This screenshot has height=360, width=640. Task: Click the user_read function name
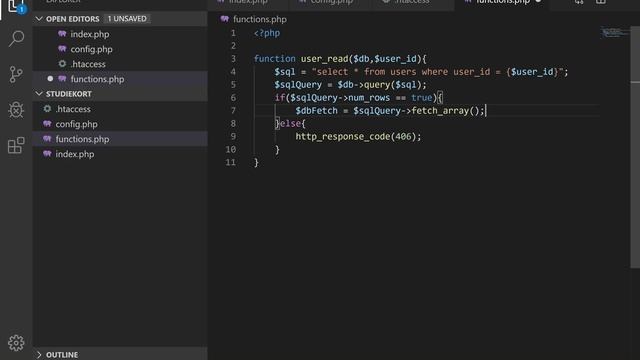click(324, 59)
